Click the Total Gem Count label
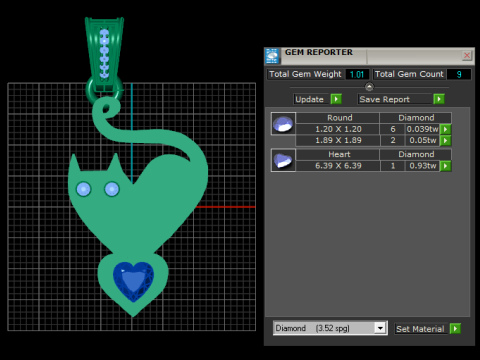 coord(409,74)
